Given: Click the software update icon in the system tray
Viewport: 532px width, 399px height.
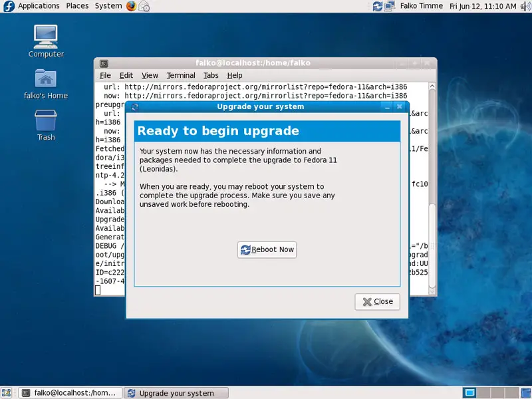Looking at the screenshot, I should 377,6.
